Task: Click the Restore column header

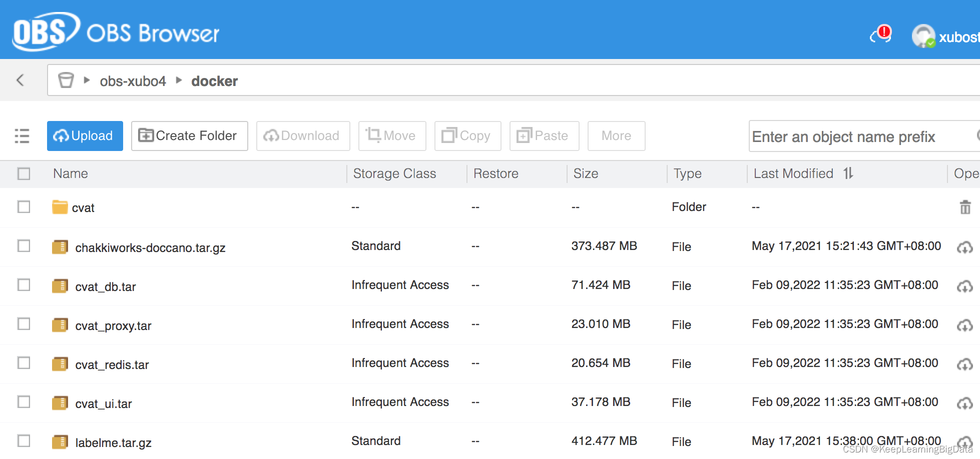Action: pyautogui.click(x=496, y=173)
